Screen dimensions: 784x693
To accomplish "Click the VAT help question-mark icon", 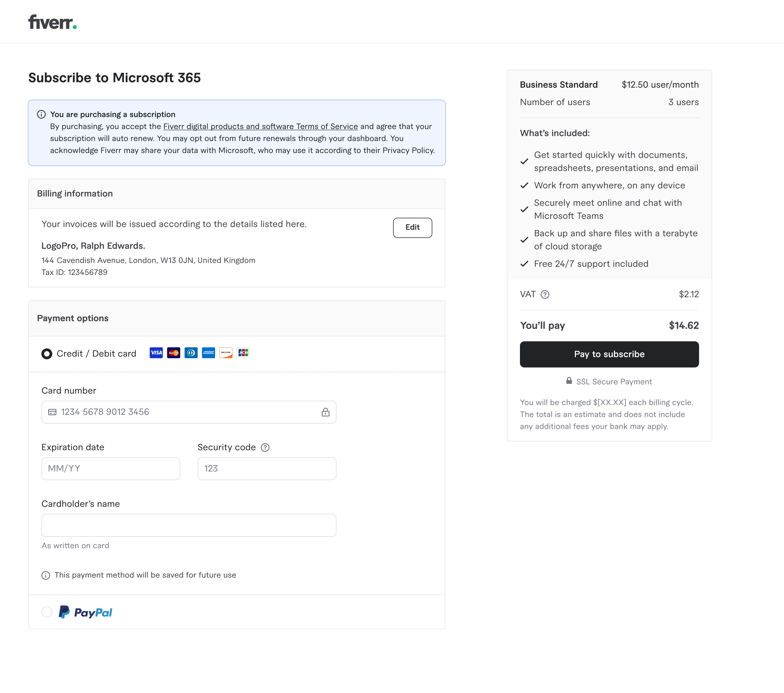I will coord(545,295).
